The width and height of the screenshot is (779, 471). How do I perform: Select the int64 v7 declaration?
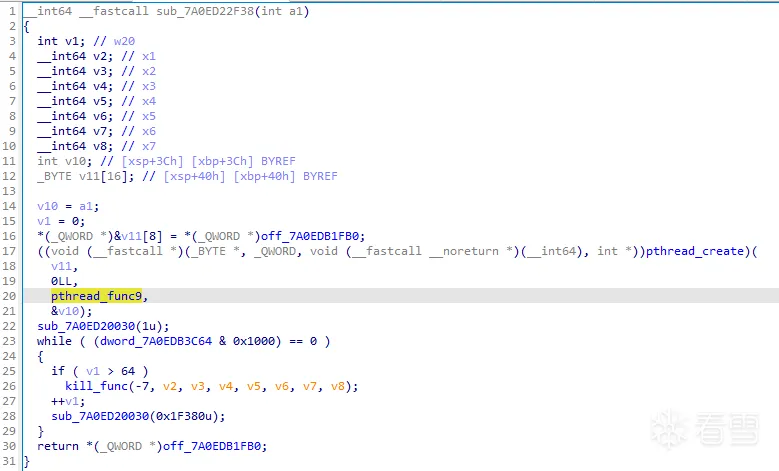tap(75, 131)
